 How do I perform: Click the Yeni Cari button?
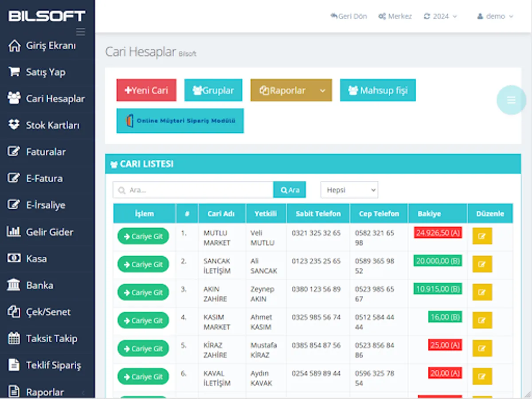[146, 90]
